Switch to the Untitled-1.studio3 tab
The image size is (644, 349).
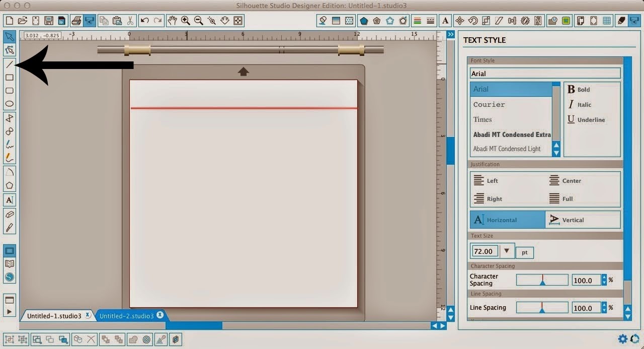click(55, 315)
